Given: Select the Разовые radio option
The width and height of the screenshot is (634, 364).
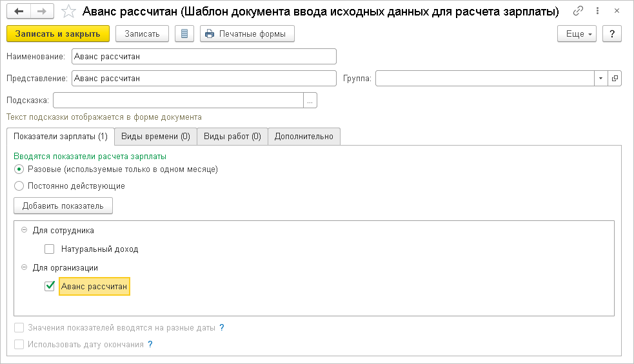Looking at the screenshot, I should 19,169.
